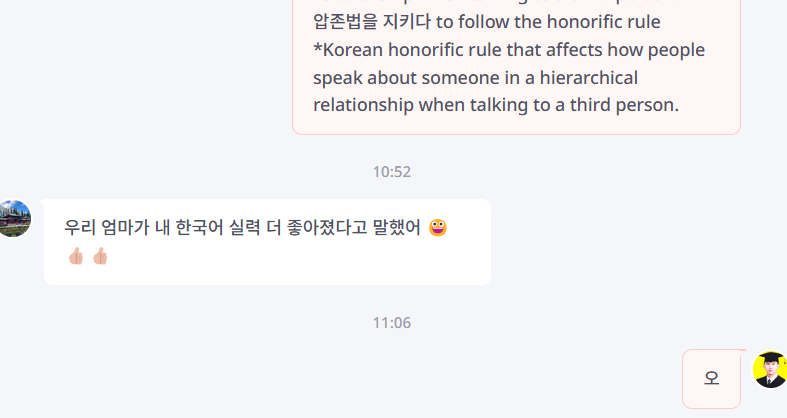This screenshot has height=418, width=787.
Task: Select the 10:52 timestamp
Action: coord(392,172)
